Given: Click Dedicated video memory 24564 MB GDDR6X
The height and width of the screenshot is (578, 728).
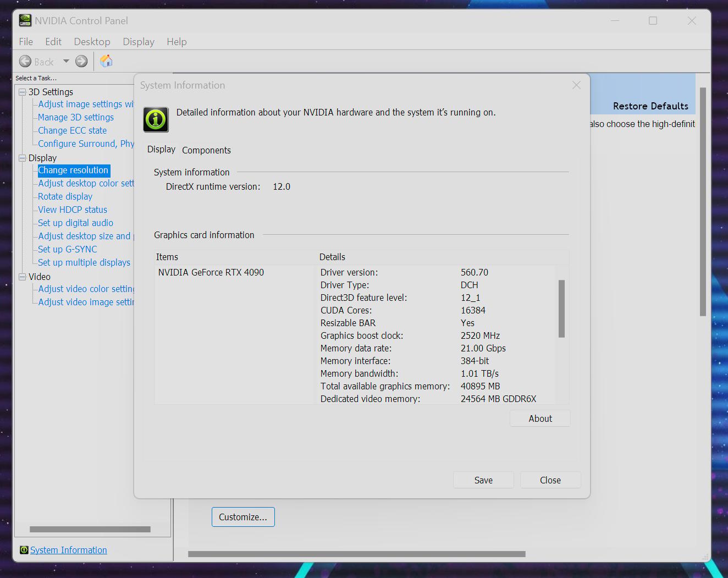Looking at the screenshot, I should pos(498,399).
